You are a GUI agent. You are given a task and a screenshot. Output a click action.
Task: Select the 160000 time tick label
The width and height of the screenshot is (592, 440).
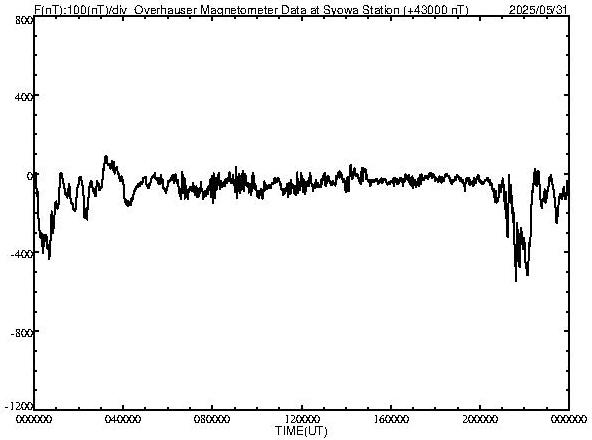pos(391,419)
